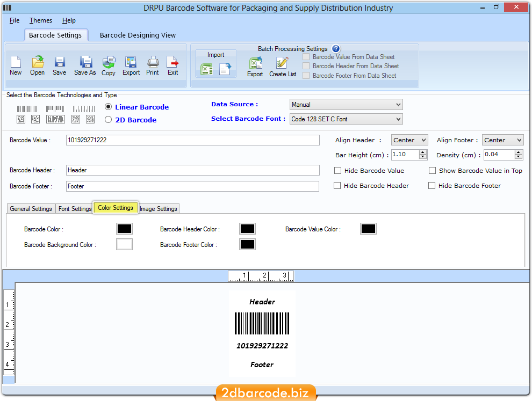The height and width of the screenshot is (401, 532).
Task: Pick the Barcode Header Color swatch
Action: pos(247,229)
